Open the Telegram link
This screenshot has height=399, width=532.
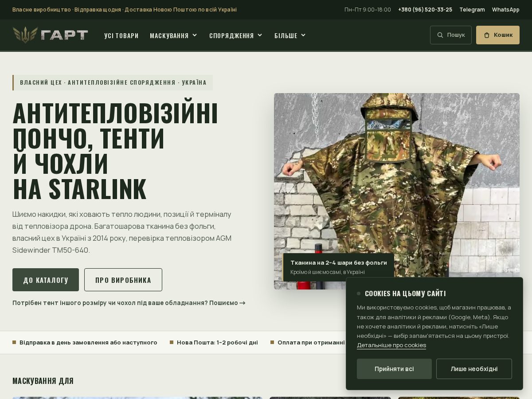tap(472, 10)
